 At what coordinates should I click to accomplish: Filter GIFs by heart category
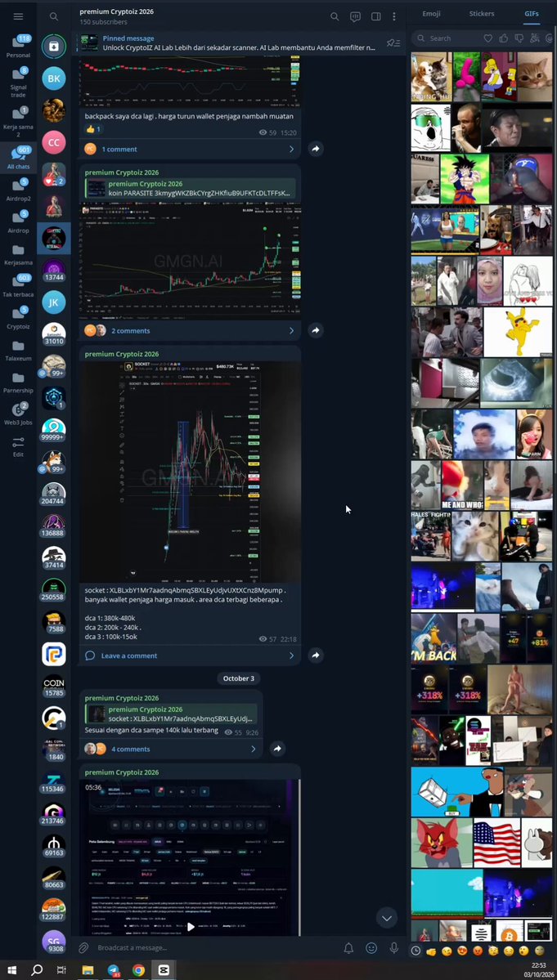click(488, 38)
